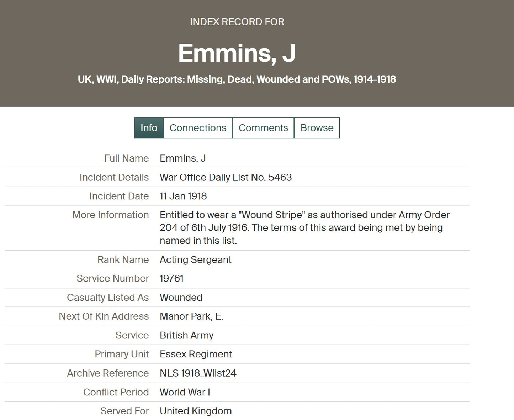Viewport: 514px width, 420px height.
Task: Open the Comments tab
Action: tap(263, 128)
